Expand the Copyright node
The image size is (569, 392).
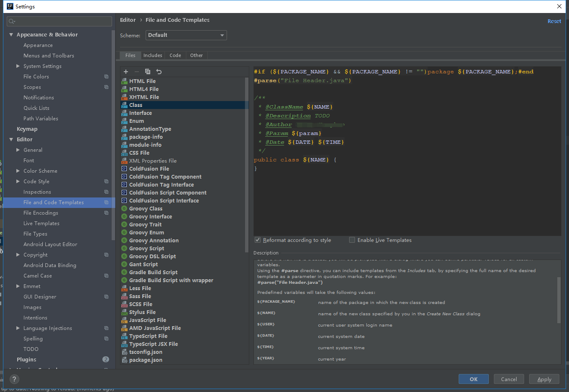pos(18,255)
